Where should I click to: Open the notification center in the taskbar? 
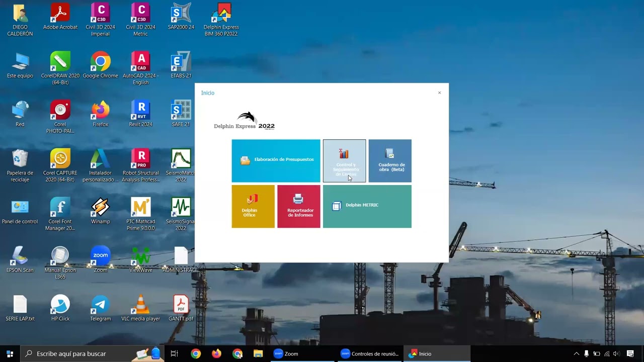(630, 354)
